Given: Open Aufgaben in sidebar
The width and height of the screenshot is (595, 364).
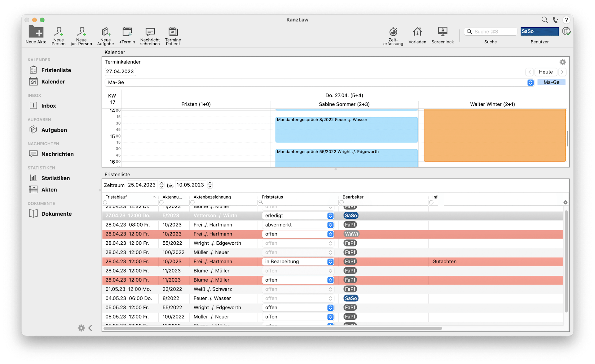Looking at the screenshot, I should [x=48, y=130].
